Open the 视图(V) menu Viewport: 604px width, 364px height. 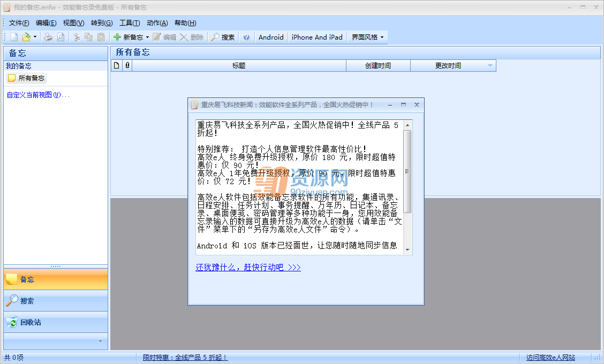73,22
